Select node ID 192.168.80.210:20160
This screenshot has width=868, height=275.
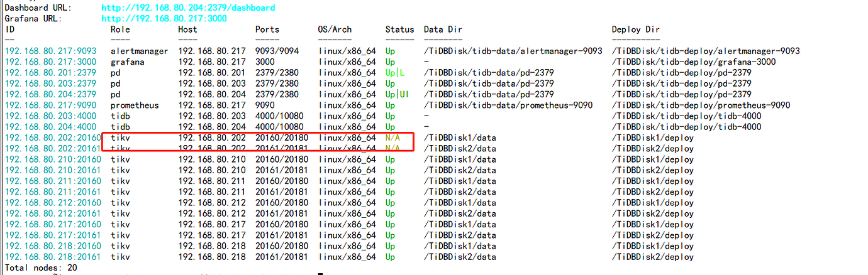click(x=53, y=159)
